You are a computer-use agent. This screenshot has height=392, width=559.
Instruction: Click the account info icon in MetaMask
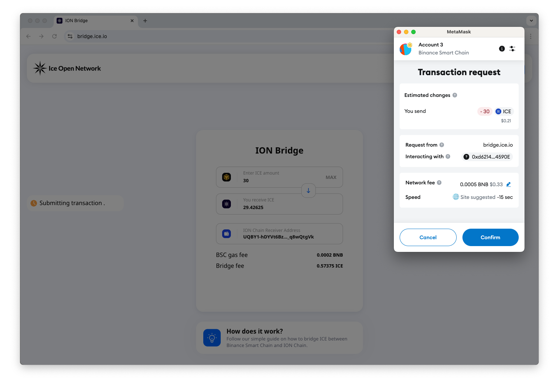pos(502,48)
